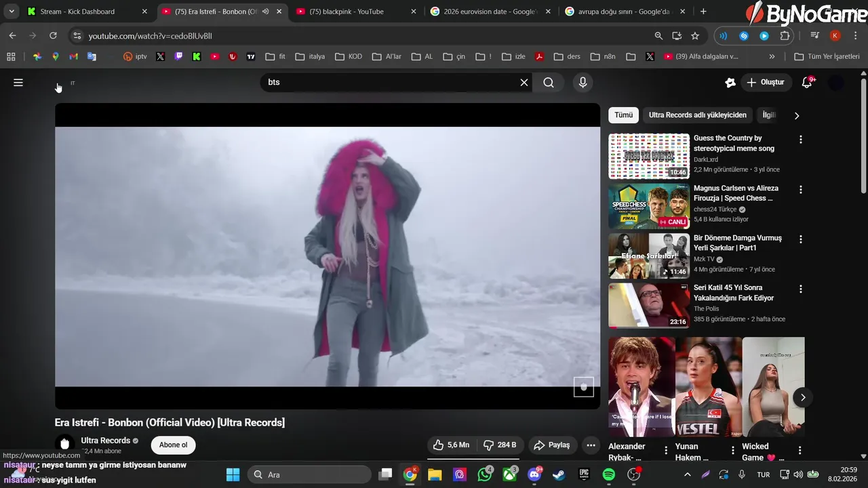Open a new browser tab with plus

(703, 12)
